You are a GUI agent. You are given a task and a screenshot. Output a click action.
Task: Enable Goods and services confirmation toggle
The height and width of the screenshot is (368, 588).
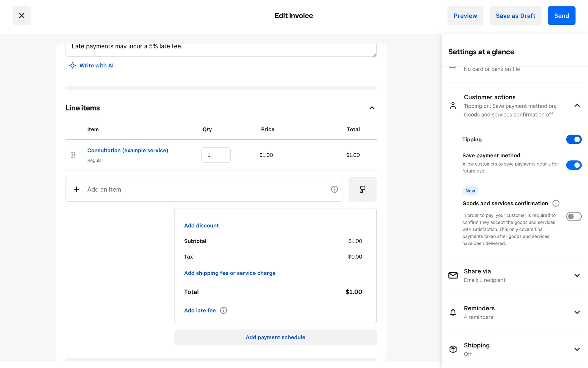(x=574, y=217)
